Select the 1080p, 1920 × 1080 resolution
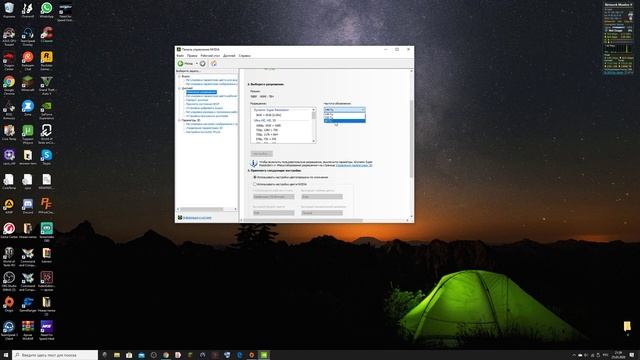640x360 pixels. [268, 125]
